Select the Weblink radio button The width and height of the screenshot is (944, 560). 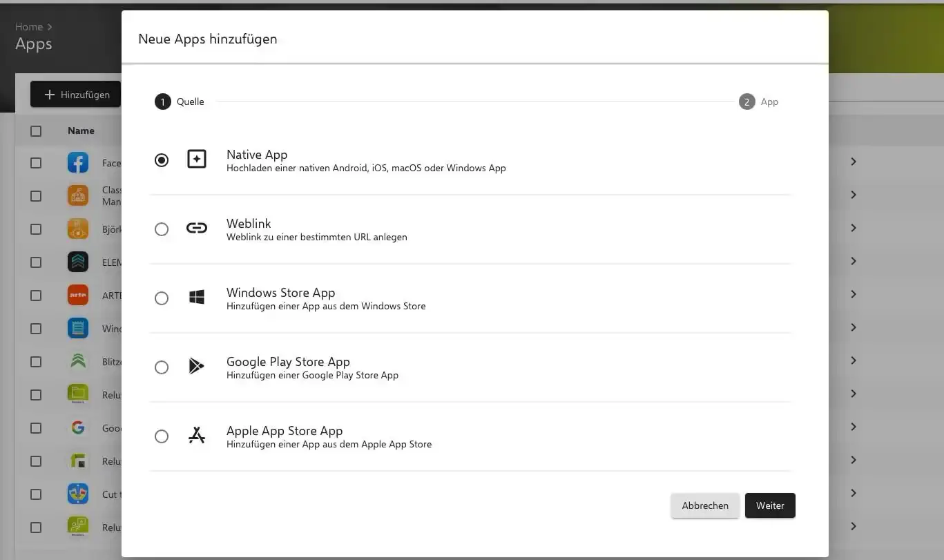click(162, 229)
